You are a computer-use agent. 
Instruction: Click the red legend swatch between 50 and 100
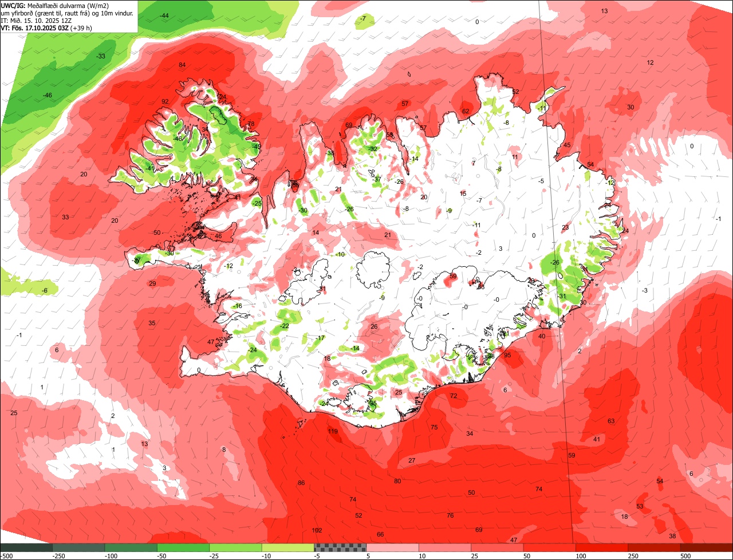coord(550,547)
